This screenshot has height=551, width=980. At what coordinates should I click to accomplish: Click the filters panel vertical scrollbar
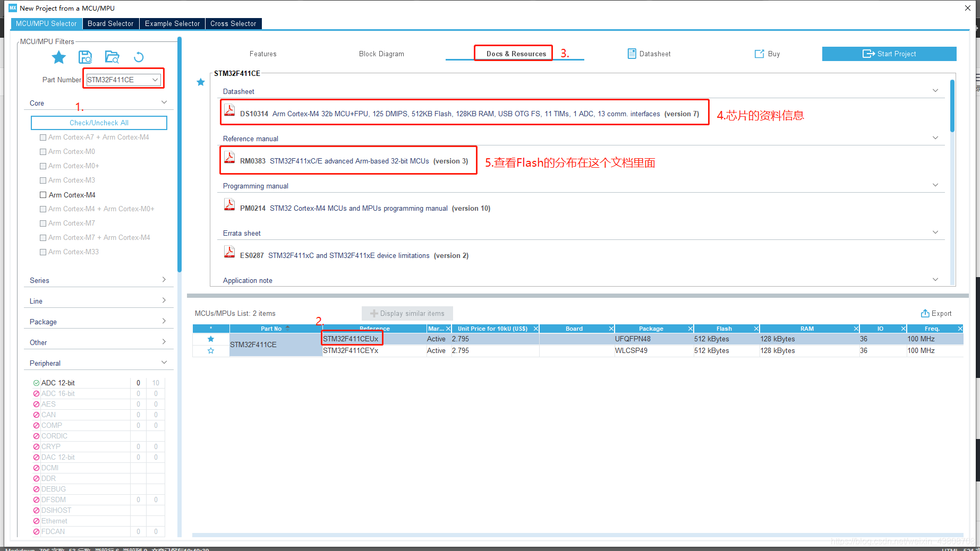pos(180,154)
